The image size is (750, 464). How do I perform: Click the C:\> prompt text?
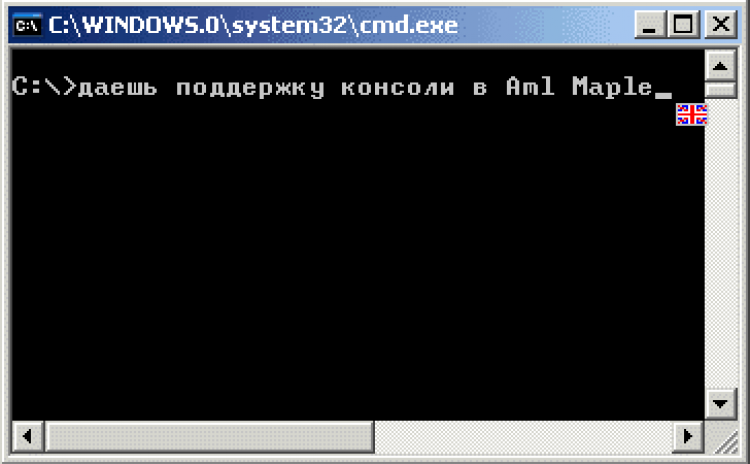(x=44, y=87)
